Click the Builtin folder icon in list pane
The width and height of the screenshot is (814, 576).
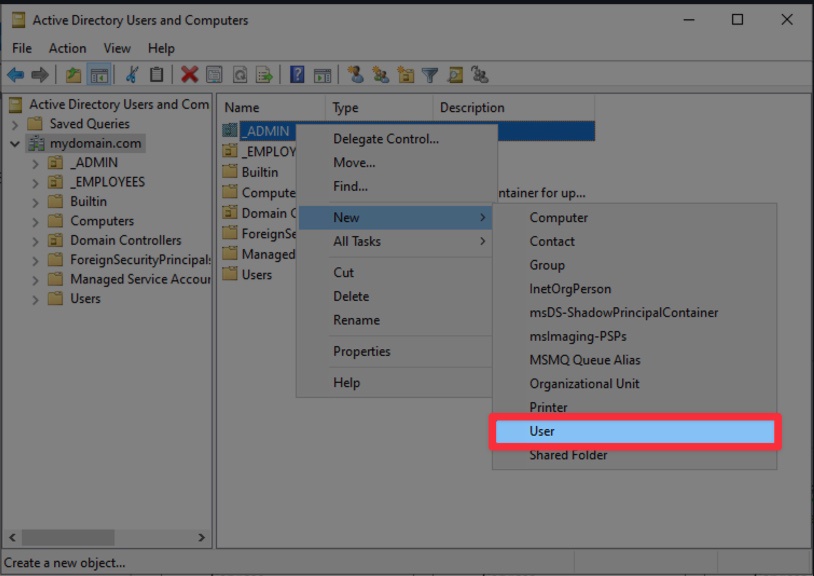click(x=229, y=171)
